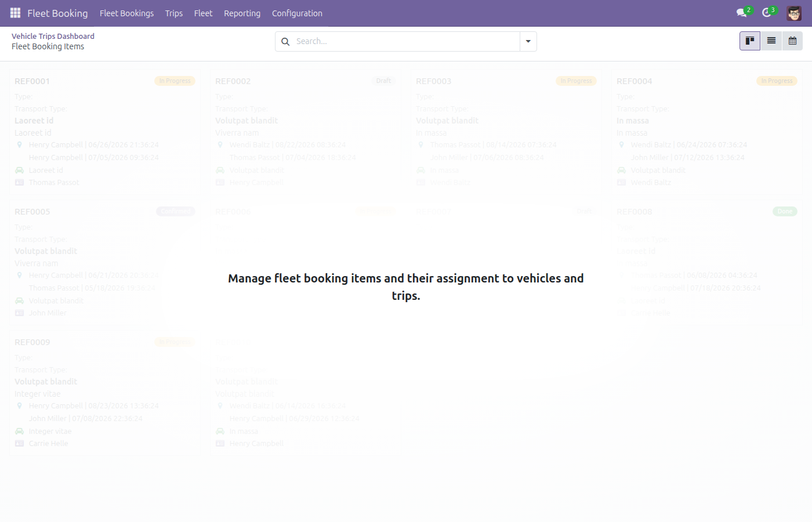Viewport: 812px width, 522px height.
Task: Click 'John Miller' driver on card REF0005
Action: 48,313
